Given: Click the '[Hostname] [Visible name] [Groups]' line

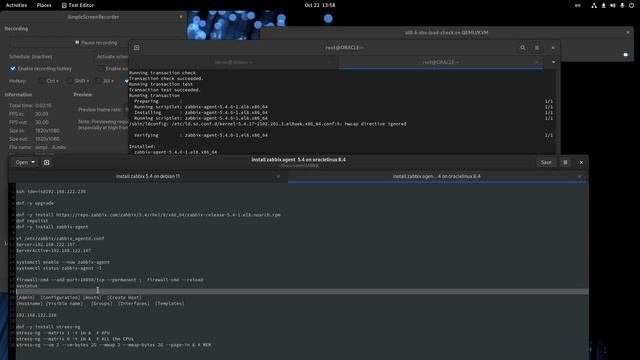Looking at the screenshot, I should point(100,304).
